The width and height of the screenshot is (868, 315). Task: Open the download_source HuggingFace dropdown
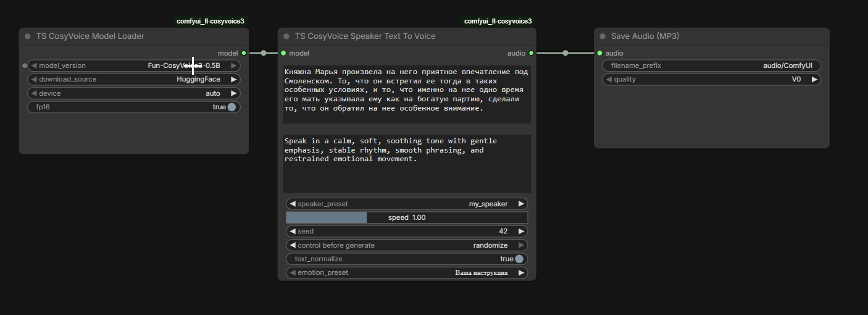134,79
